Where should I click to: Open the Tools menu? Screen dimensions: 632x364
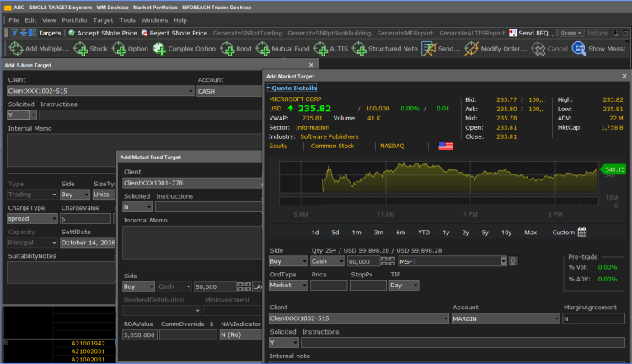pos(127,19)
